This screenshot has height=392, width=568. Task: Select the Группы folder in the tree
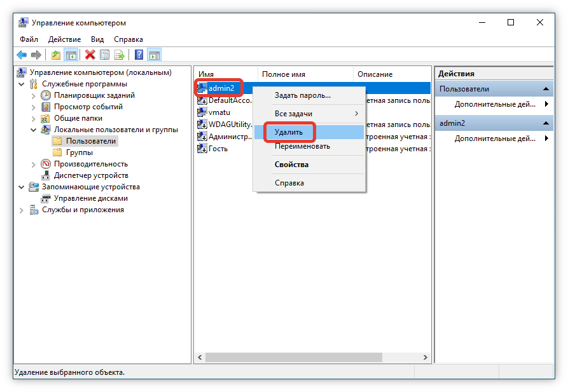[x=79, y=152]
